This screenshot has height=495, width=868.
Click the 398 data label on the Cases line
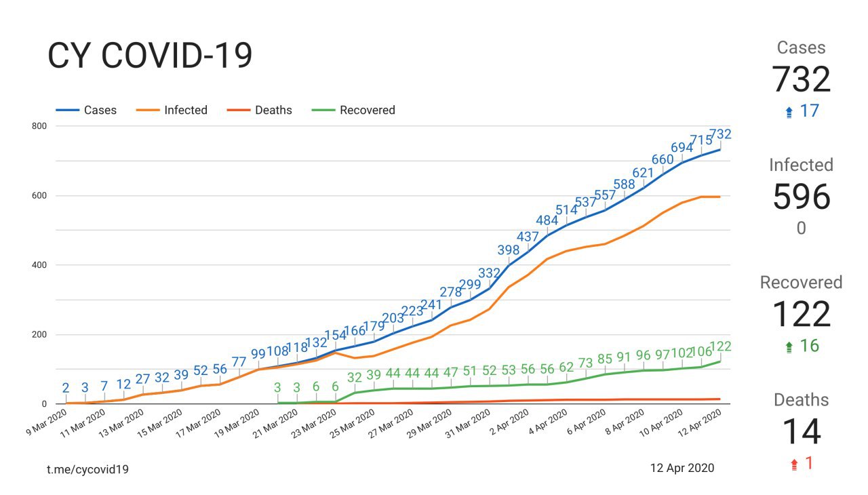pyautogui.click(x=509, y=251)
